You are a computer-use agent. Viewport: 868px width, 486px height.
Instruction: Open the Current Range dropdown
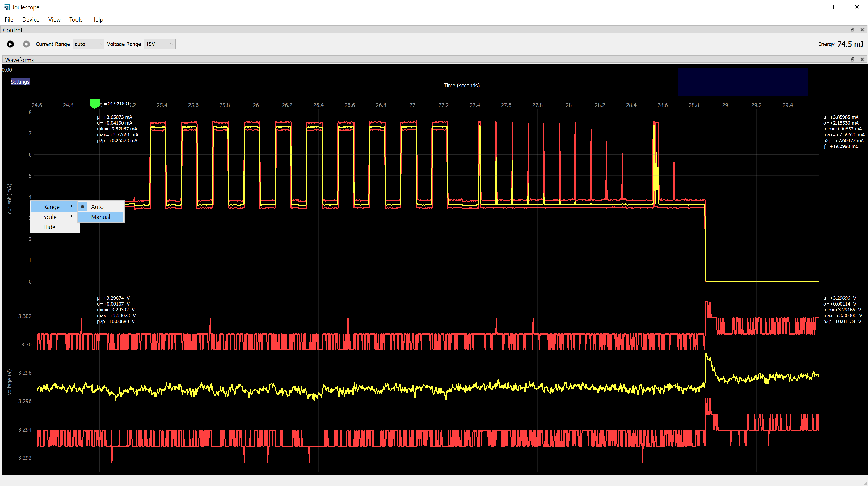(88, 44)
